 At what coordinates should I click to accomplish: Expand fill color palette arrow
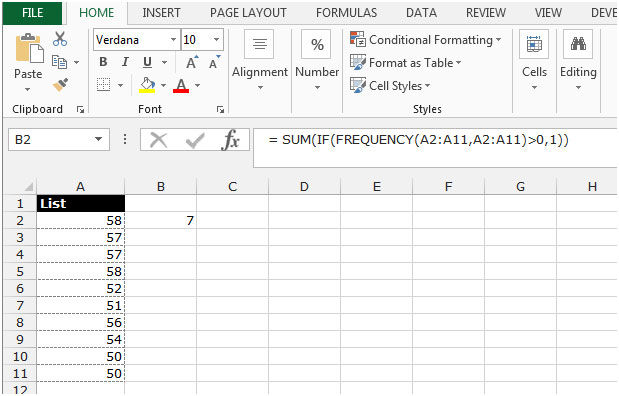point(163,85)
